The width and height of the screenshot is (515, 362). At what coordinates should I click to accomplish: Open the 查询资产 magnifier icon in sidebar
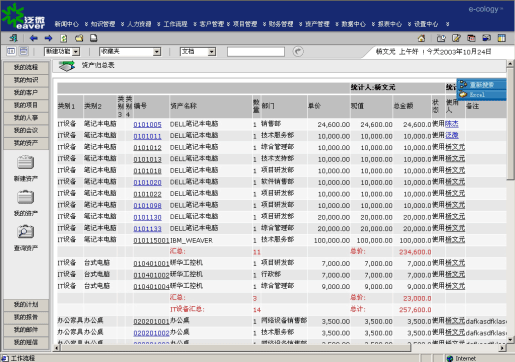point(26,232)
